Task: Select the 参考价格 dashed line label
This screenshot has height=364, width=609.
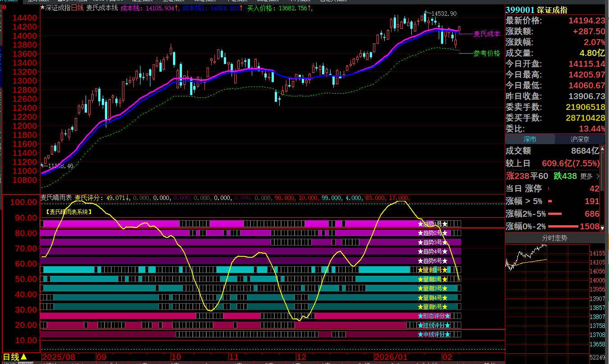Action: [x=486, y=53]
